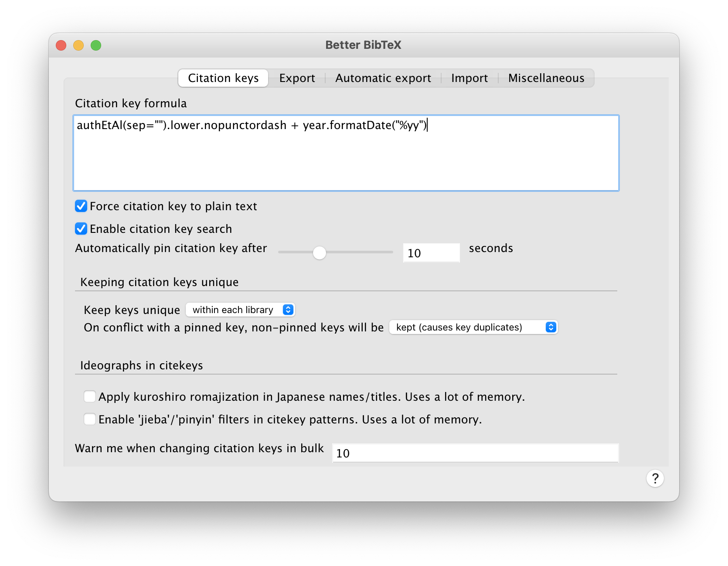Maximize the Better BibTeX window
The width and height of the screenshot is (728, 566).
tap(96, 45)
